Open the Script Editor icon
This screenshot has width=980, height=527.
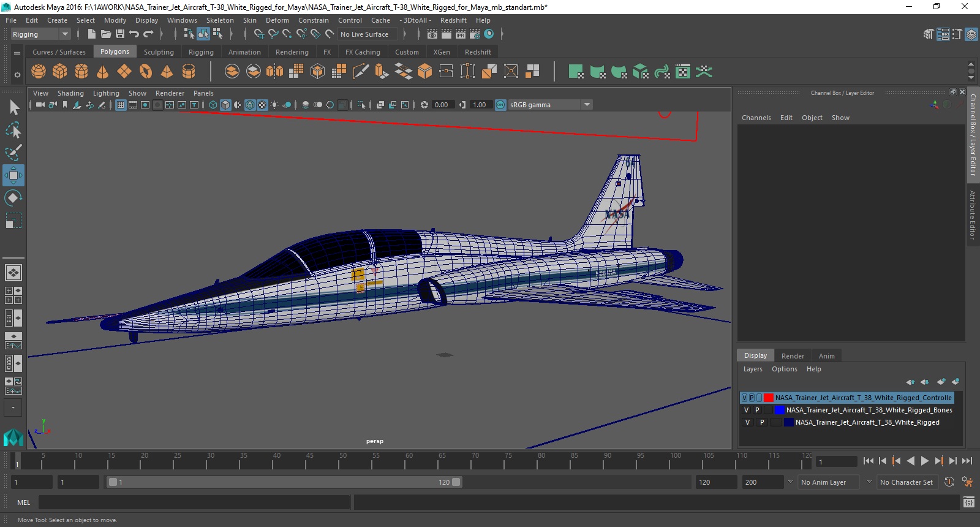coord(968,502)
